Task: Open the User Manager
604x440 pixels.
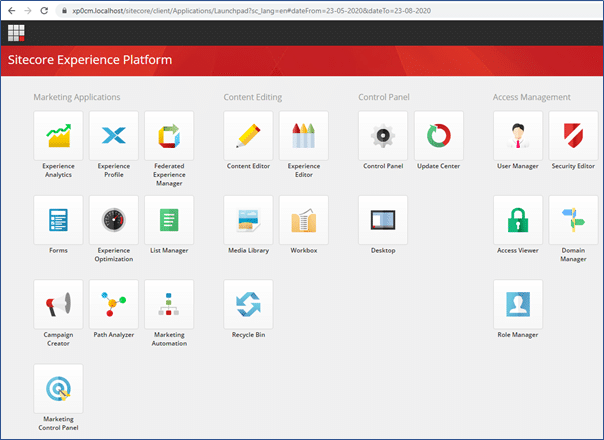Action: coord(518,136)
